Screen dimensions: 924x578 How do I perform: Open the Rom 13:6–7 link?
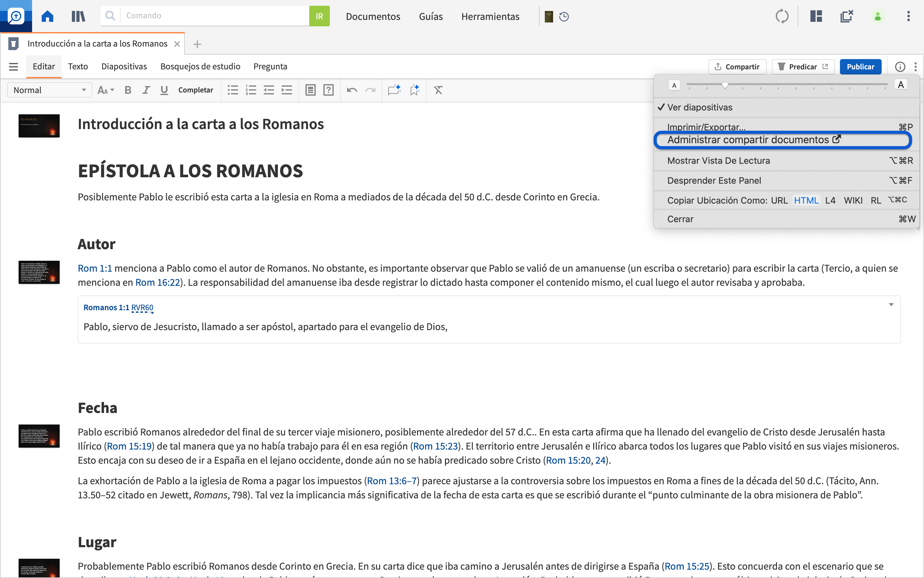click(x=392, y=481)
